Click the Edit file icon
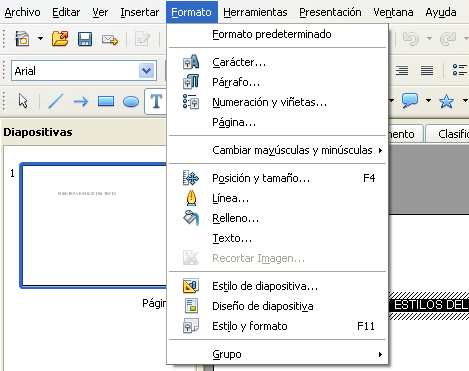 point(142,39)
